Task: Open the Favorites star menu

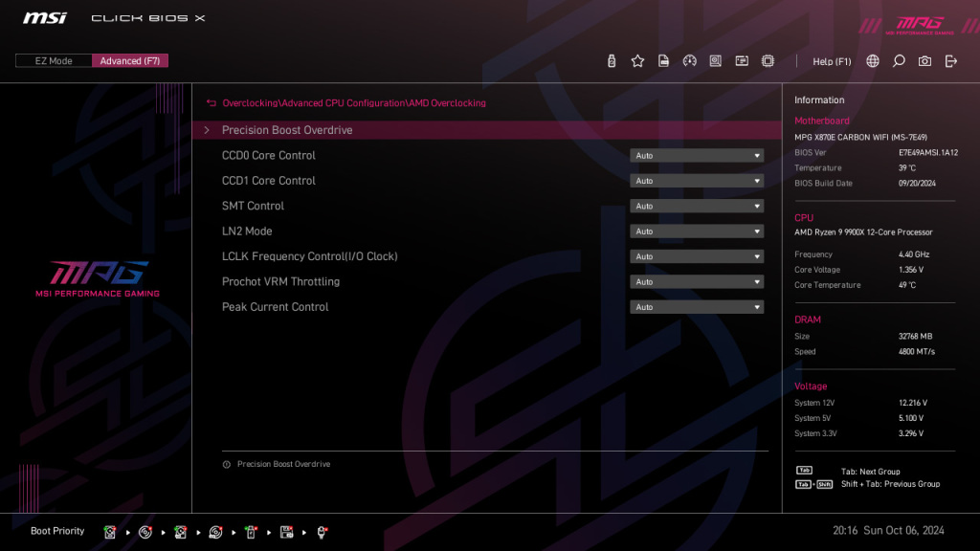Action: tap(637, 60)
